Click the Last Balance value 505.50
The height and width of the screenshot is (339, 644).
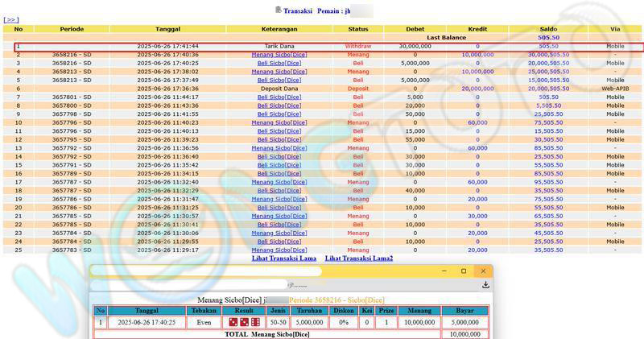(548, 38)
